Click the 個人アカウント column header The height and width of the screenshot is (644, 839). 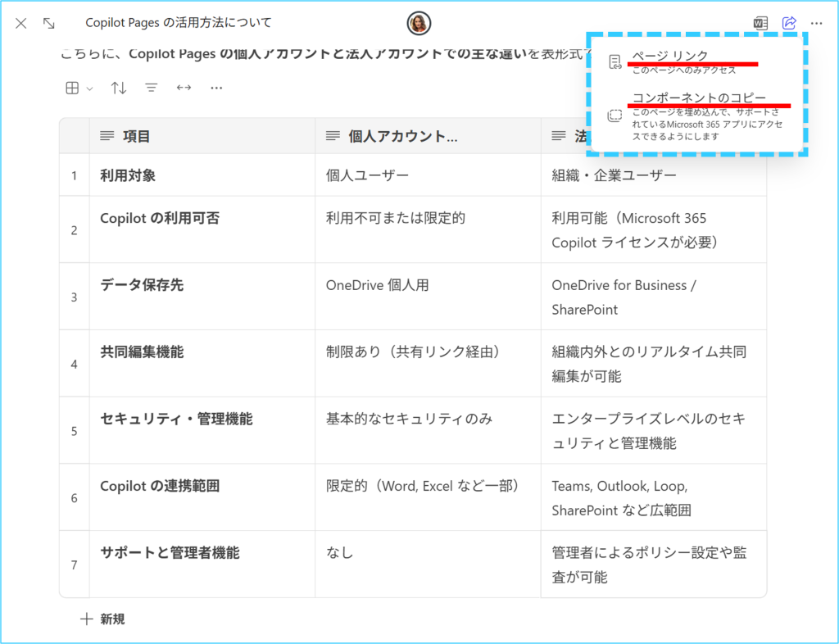tap(428, 136)
